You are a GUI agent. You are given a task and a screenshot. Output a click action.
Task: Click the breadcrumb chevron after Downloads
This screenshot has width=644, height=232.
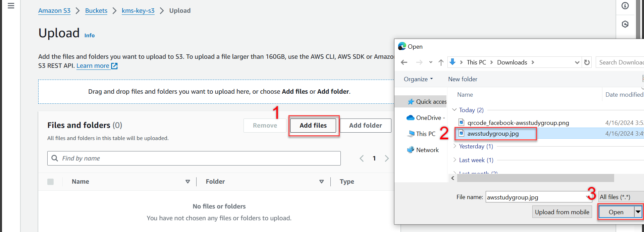(x=533, y=62)
